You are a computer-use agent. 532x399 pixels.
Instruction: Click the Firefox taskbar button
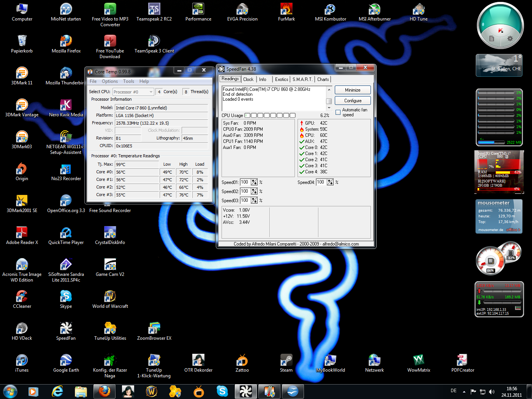click(x=104, y=391)
